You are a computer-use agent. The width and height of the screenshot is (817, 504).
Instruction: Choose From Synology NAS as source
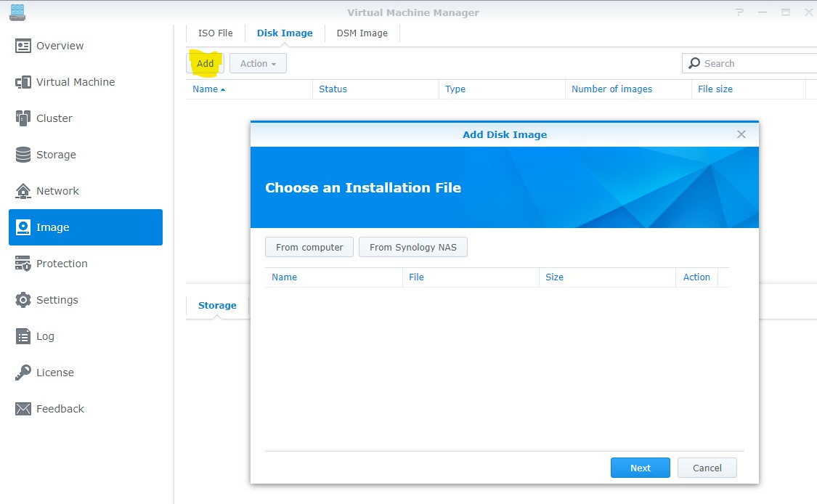412,247
